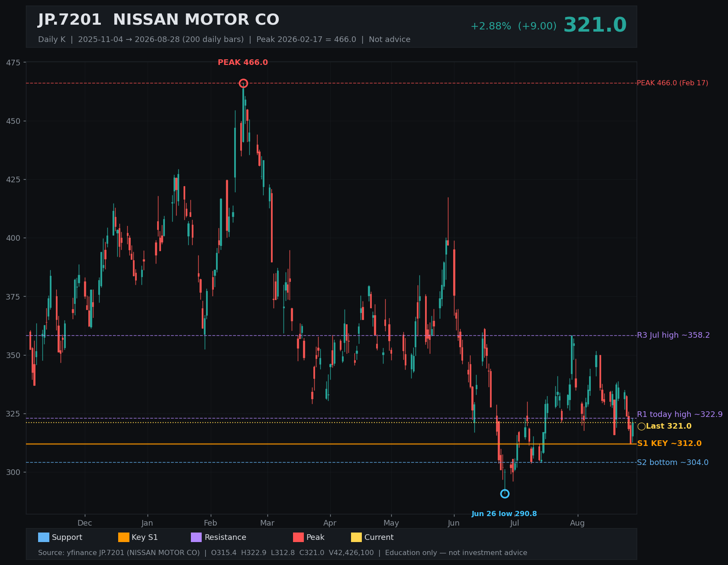Click the bold 'PEAK 466.0' label above the peak

tap(243, 62)
